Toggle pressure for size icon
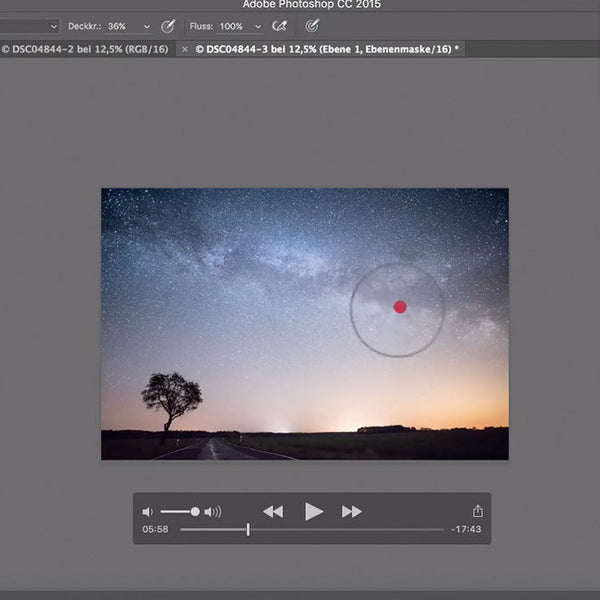 (x=313, y=26)
